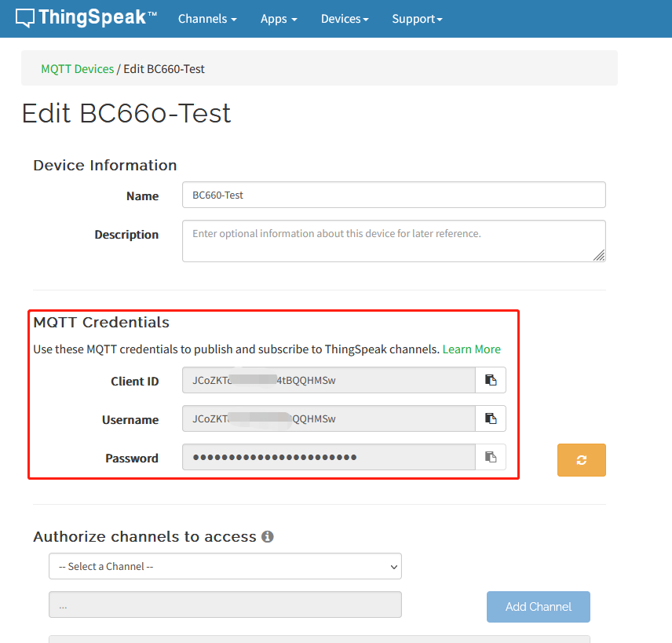The width and height of the screenshot is (672, 643).
Task: Grab the Description resize handle
Action: pyautogui.click(x=599, y=255)
